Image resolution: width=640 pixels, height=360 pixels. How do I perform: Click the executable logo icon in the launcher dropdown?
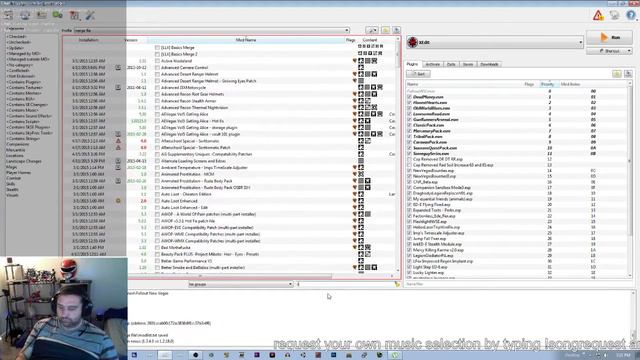(413, 42)
